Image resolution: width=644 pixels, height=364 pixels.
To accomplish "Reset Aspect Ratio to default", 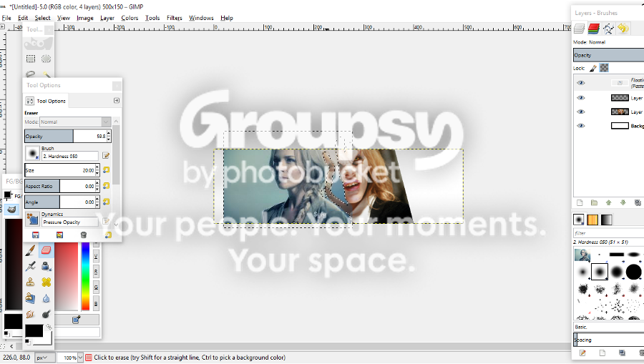I will tap(107, 186).
